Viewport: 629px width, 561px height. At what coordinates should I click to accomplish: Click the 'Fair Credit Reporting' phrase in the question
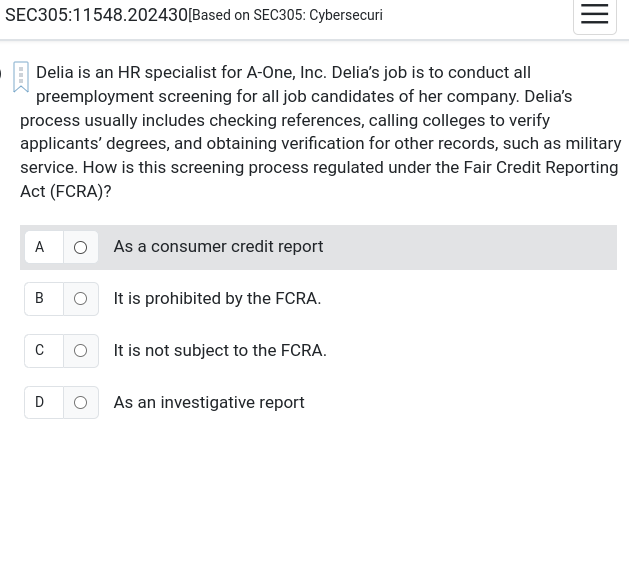(541, 168)
